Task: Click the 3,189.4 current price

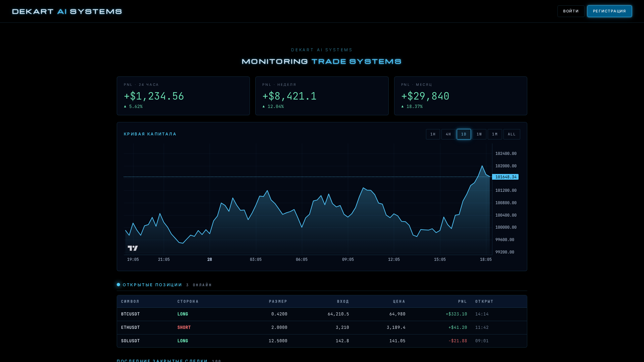Action: [x=396, y=327]
